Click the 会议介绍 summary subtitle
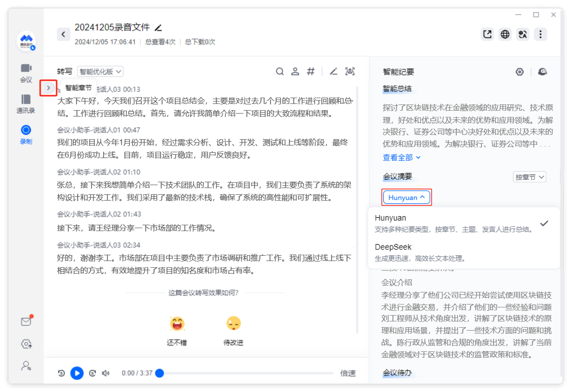 point(396,283)
